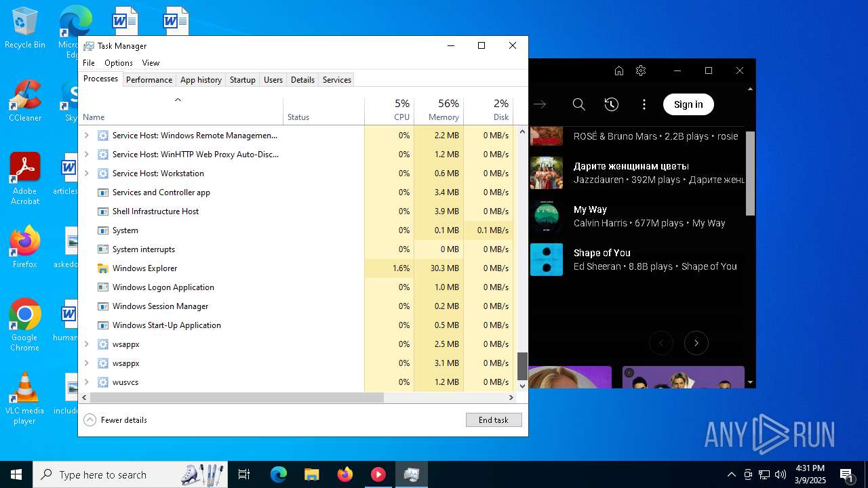
Task: Select the Windows Logon Application row
Action: click(x=296, y=287)
